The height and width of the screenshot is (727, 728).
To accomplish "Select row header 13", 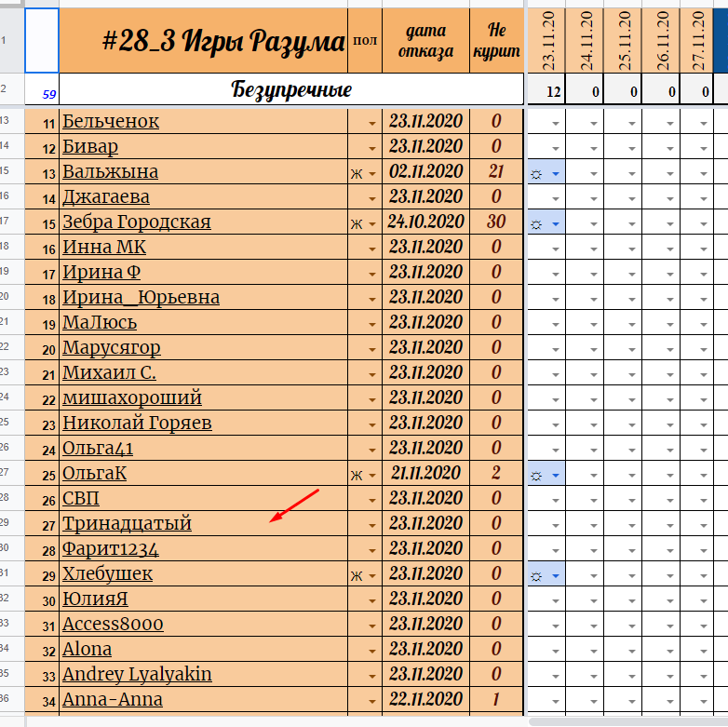I will [11, 121].
